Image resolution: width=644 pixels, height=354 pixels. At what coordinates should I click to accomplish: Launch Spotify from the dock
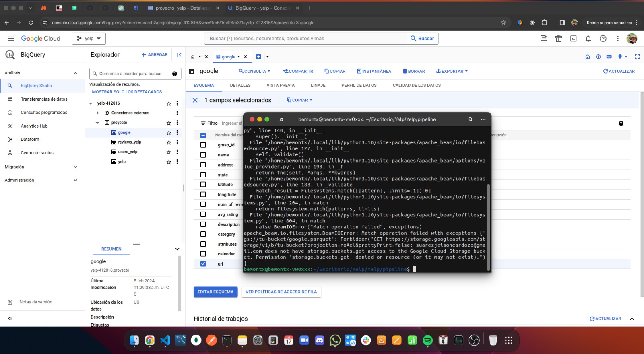(x=427, y=340)
